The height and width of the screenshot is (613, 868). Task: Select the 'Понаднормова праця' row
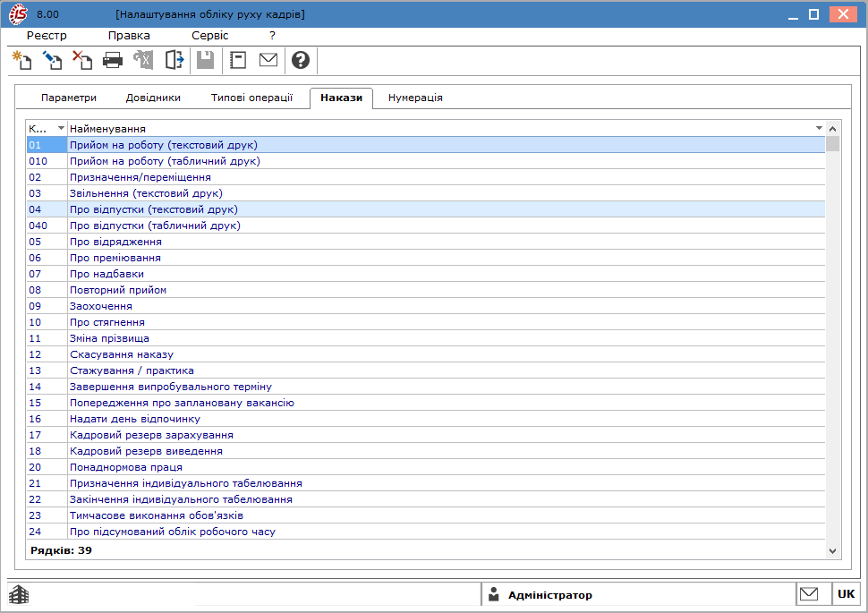pyautogui.click(x=426, y=467)
